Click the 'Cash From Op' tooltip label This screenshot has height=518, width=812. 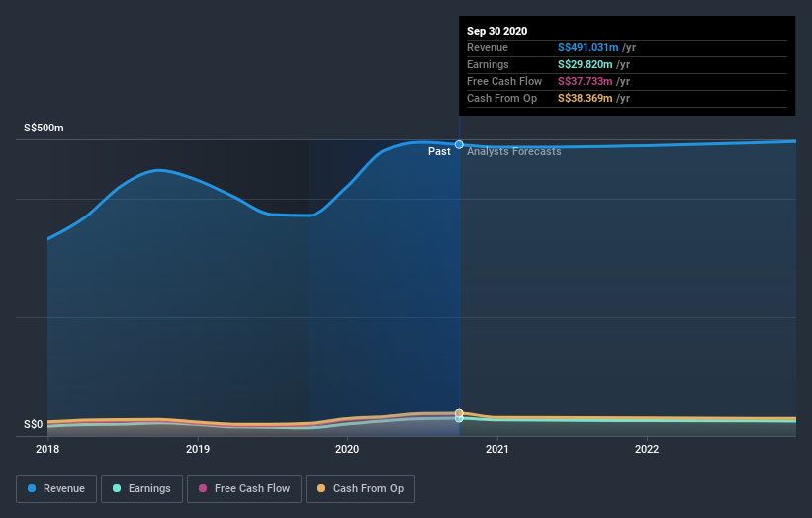tap(501, 98)
